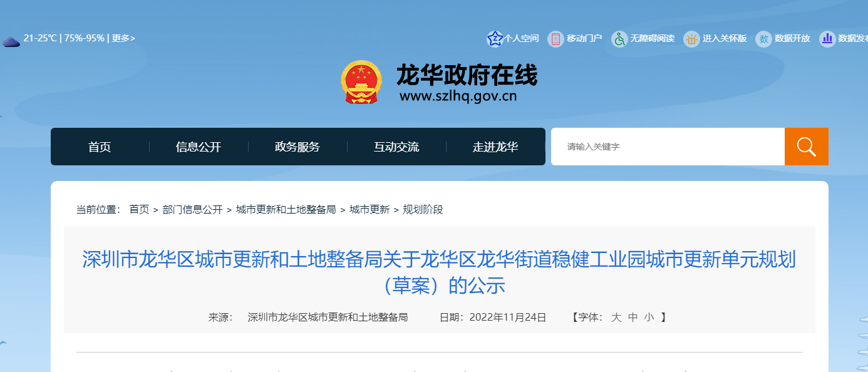Image resolution: width=868 pixels, height=372 pixels.
Task: Open 走进龙华 in navigation bar
Action: pos(495,147)
